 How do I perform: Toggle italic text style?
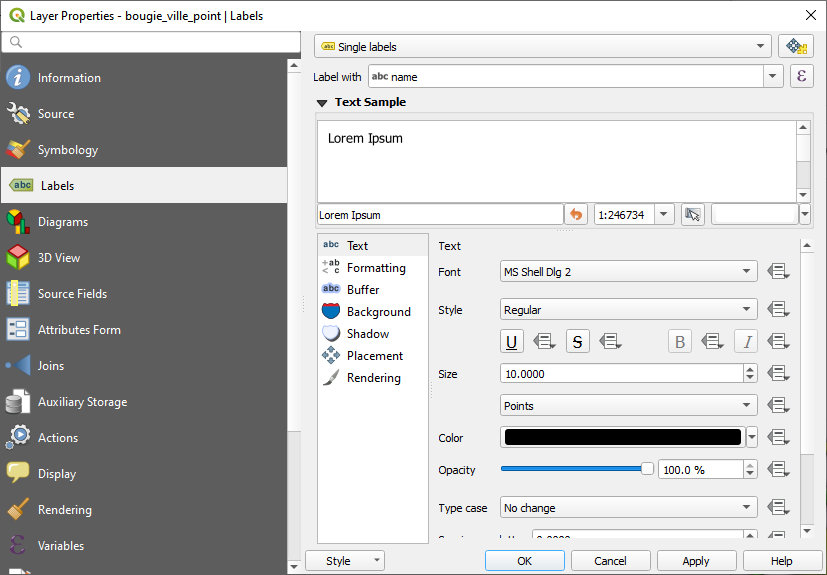click(746, 342)
